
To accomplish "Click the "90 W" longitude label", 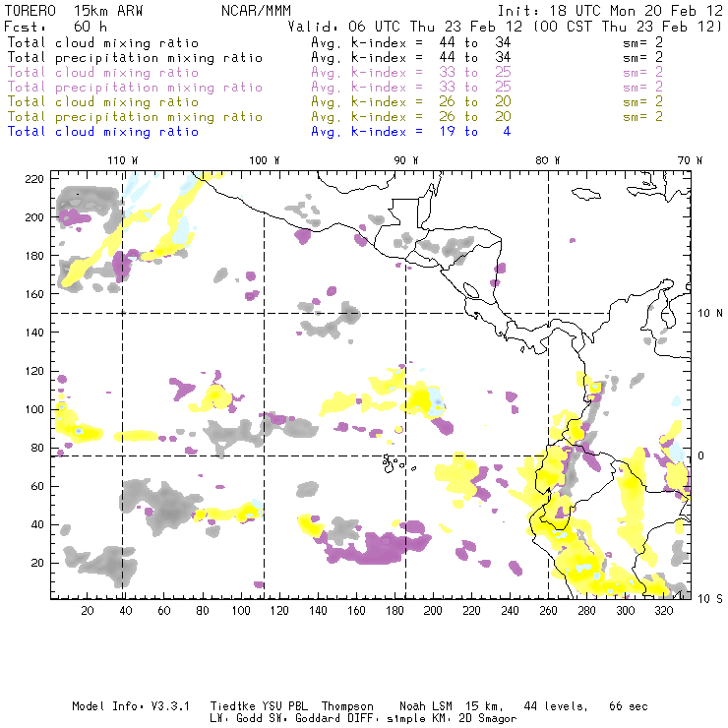I will tap(406, 160).
